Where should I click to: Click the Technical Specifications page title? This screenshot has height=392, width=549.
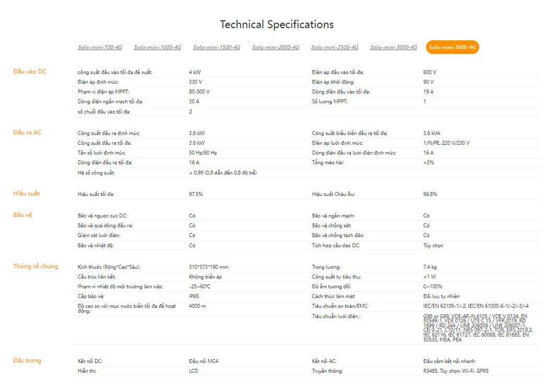pos(277,25)
